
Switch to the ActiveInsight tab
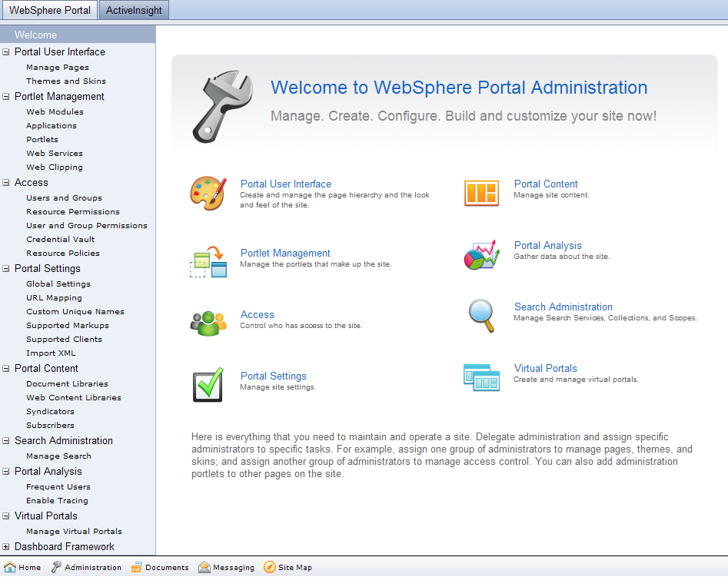click(x=134, y=10)
